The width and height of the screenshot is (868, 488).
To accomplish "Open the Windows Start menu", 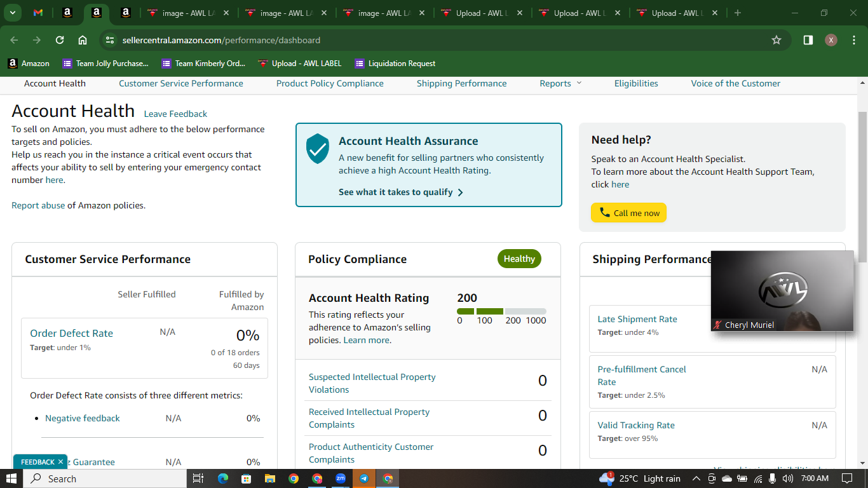I will point(11,478).
